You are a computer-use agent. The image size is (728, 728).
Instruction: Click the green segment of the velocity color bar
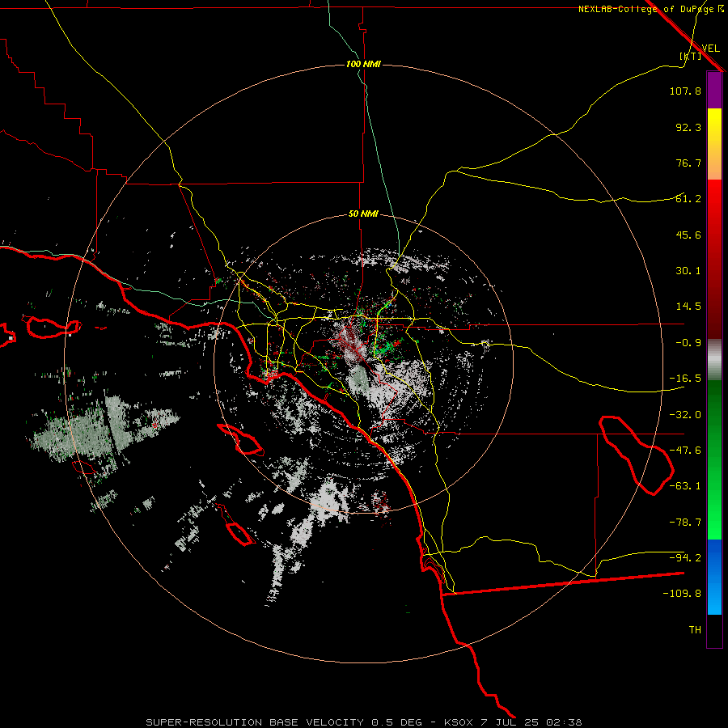(x=714, y=459)
